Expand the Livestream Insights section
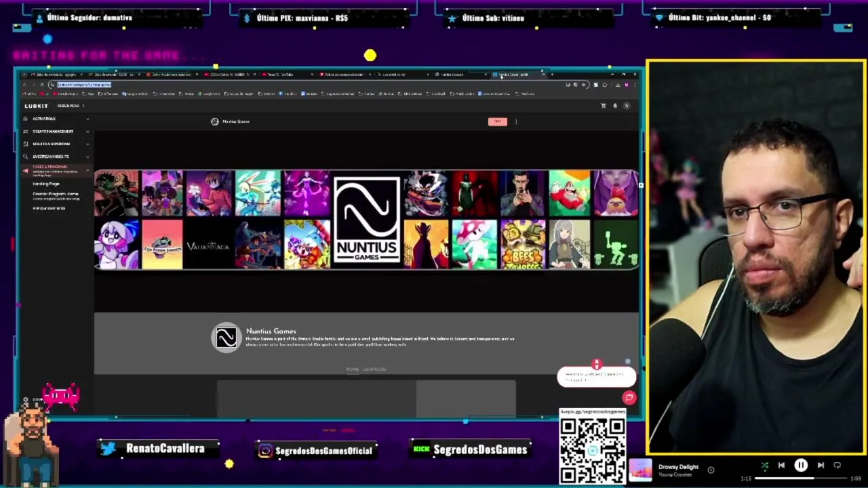868x488 pixels. pyautogui.click(x=87, y=157)
